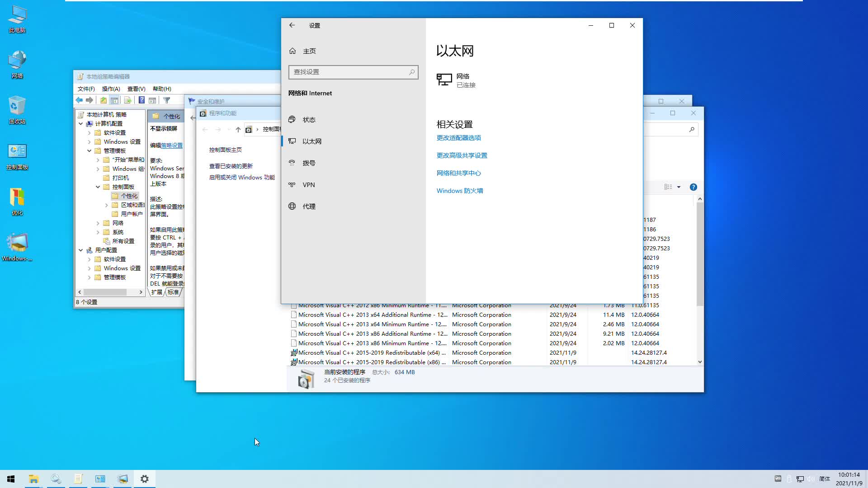Open 此电脑 desktop icon
This screenshot has width=868, height=488.
tap(17, 19)
